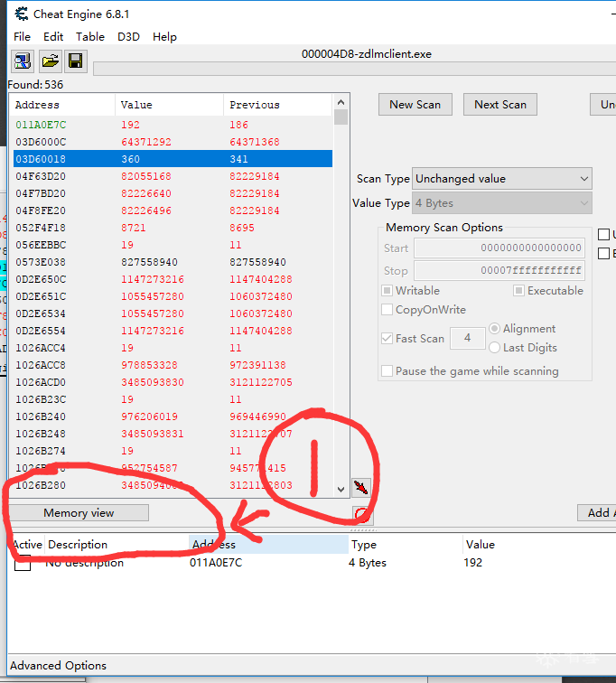Click the Address column header in results
616x683 pixels.
(61, 105)
